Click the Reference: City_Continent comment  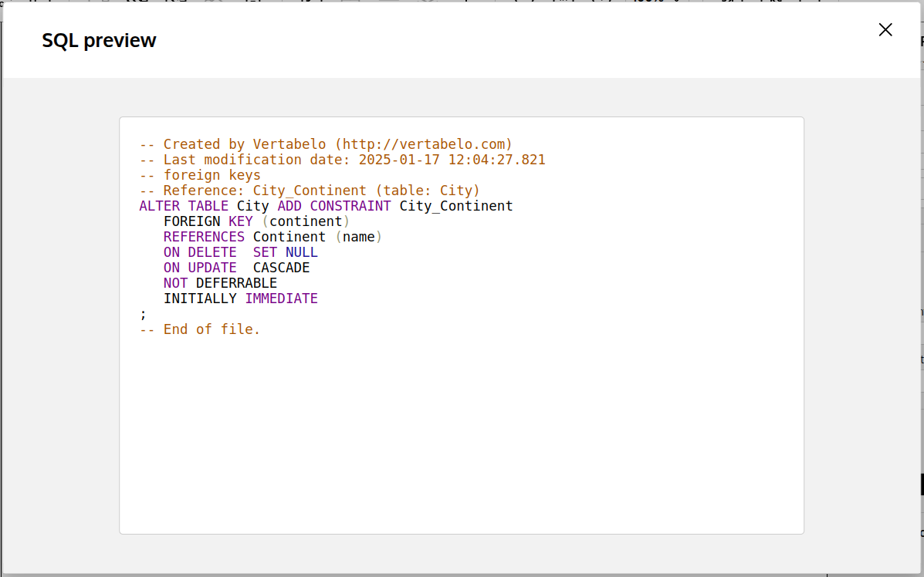[309, 191]
